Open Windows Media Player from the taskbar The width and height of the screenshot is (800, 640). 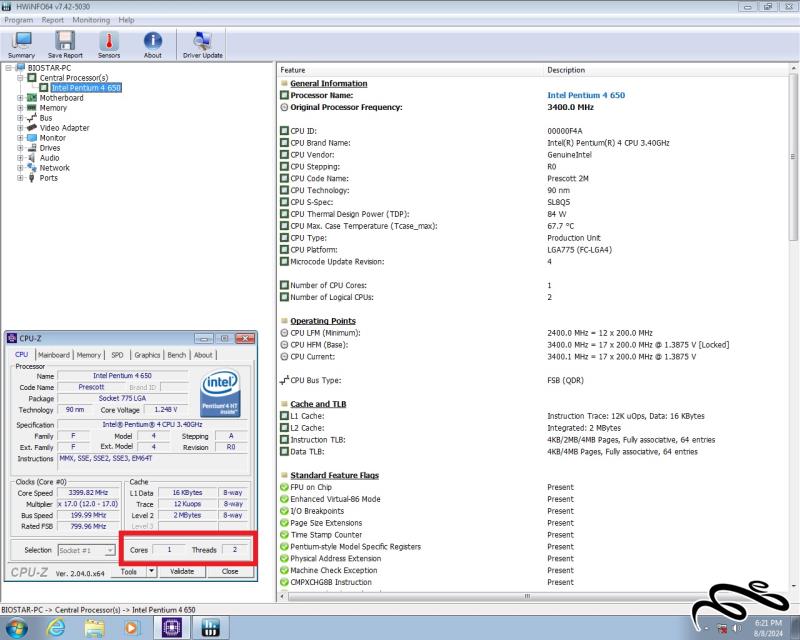tap(132, 627)
